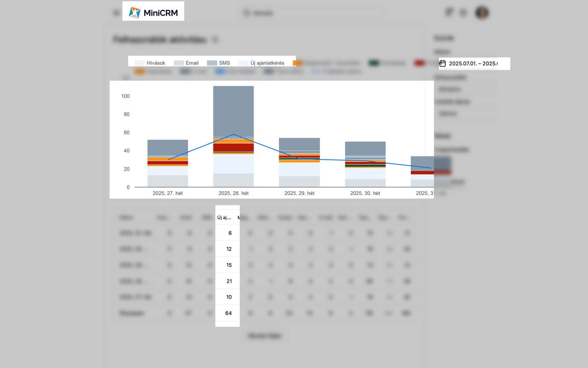Select the table cell showing value 64

tap(229, 313)
